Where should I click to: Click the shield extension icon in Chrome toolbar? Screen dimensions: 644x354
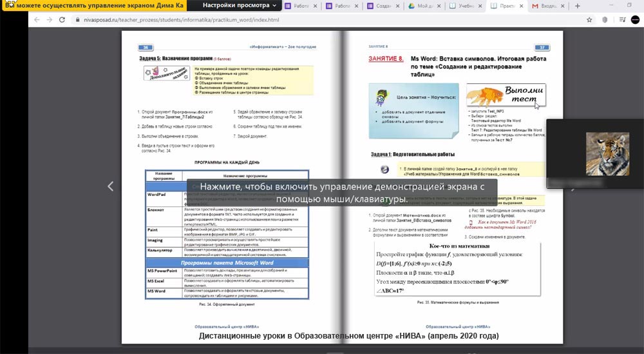point(605,20)
